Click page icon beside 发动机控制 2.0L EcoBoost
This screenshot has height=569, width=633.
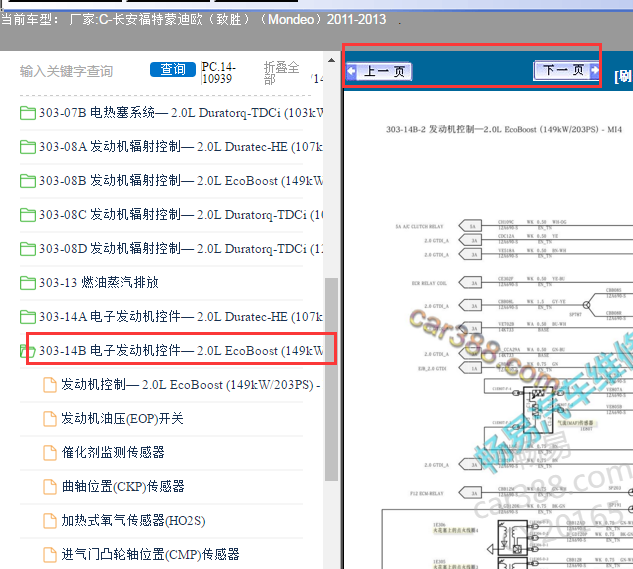pyautogui.click(x=50, y=385)
